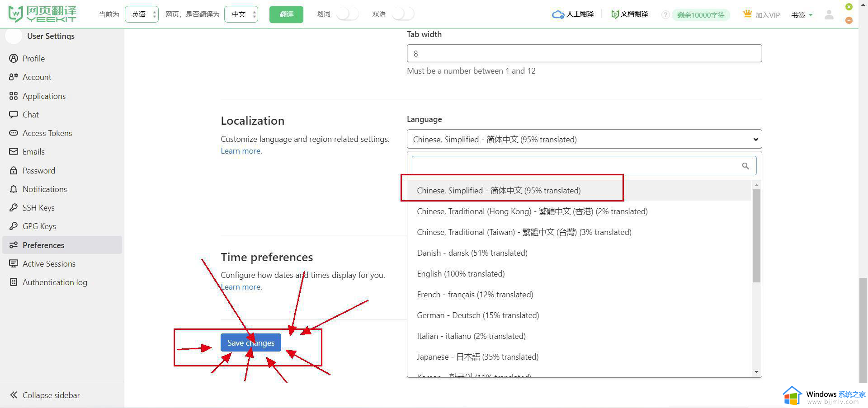Click the 人工翻译 cloud icon
This screenshot has width=868, height=408.
(558, 14)
